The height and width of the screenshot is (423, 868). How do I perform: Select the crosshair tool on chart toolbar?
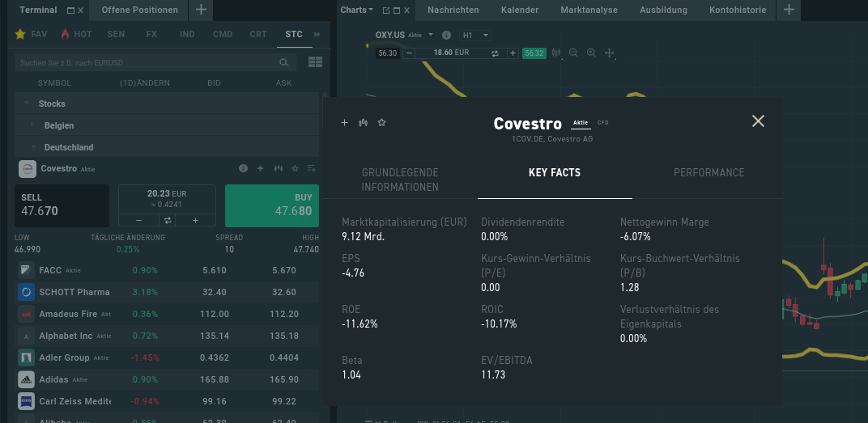click(610, 53)
